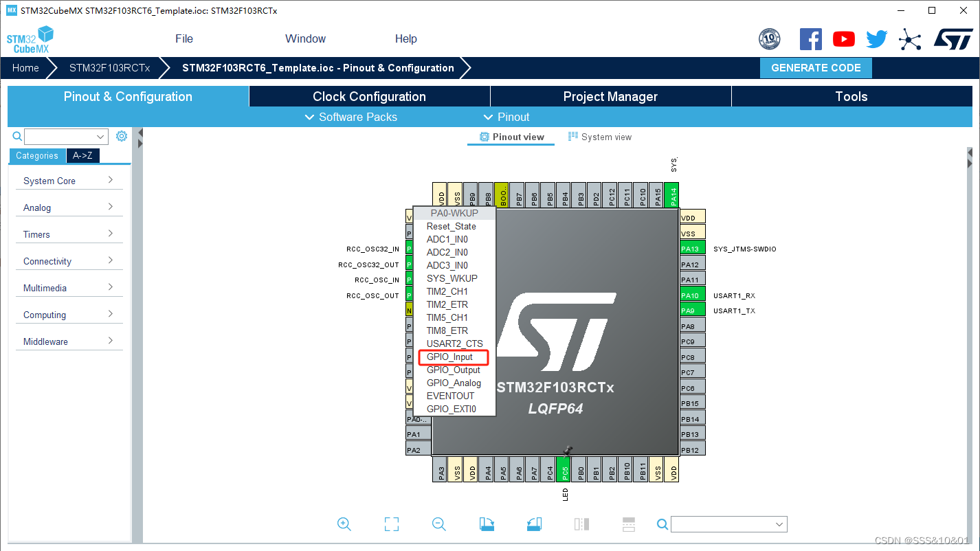
Task: Choose SYS_WKUP from the pin menu
Action: [454, 278]
